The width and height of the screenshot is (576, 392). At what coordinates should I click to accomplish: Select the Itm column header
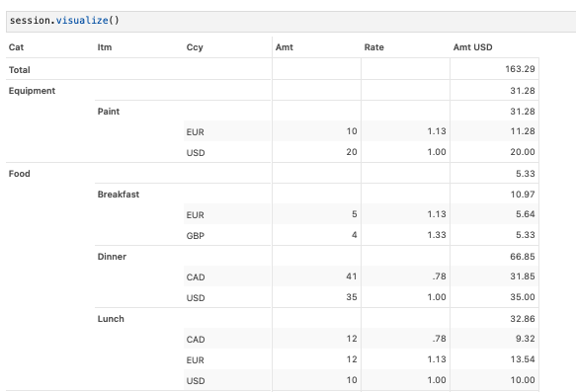pyautogui.click(x=105, y=47)
